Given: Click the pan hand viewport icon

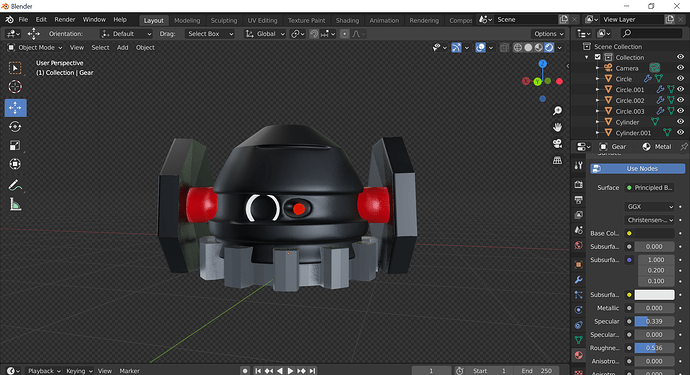Looking at the screenshot, I should pyautogui.click(x=557, y=127).
